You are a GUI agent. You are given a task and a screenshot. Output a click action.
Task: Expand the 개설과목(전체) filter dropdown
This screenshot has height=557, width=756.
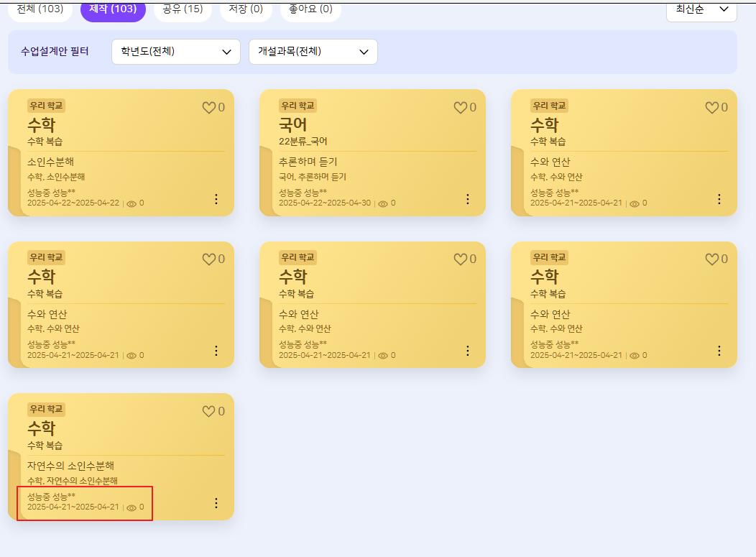coord(313,52)
